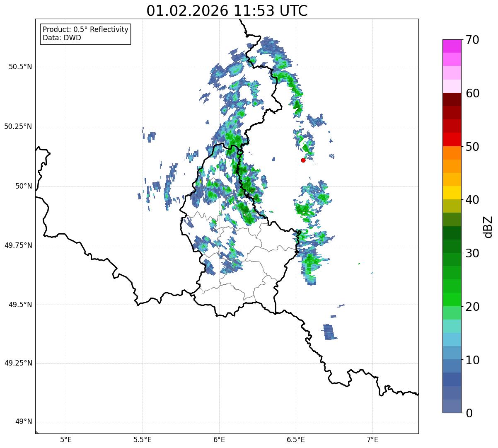This screenshot has width=498, height=448.
Task: Click the 49.5°N latitude label
Action: coord(20,305)
